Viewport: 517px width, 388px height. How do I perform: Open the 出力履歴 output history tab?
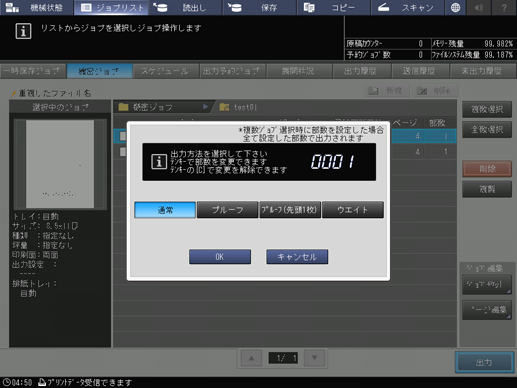361,71
